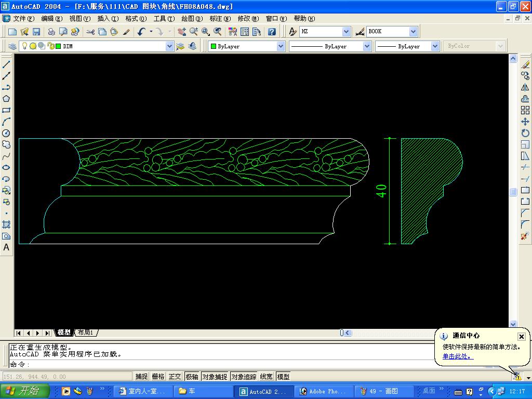Click the Explode tool icon
532x399 pixels.
(525, 236)
